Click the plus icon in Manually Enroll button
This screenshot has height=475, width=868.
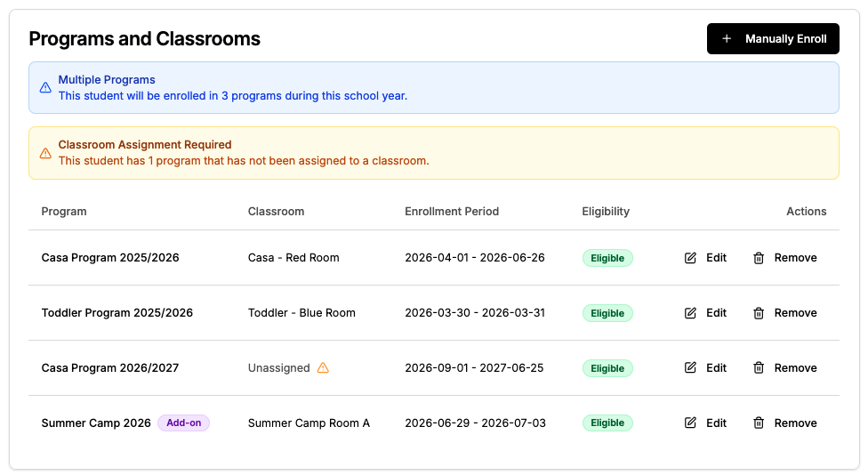point(727,39)
